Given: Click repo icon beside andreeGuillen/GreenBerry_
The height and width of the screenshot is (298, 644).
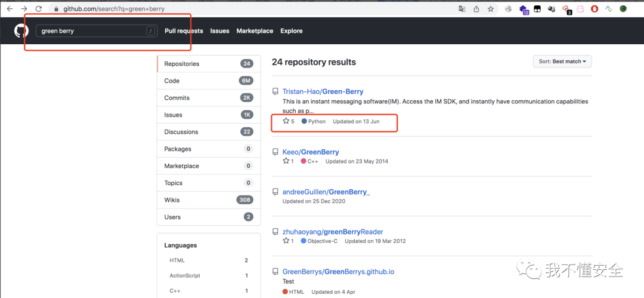Looking at the screenshot, I should coord(275,192).
